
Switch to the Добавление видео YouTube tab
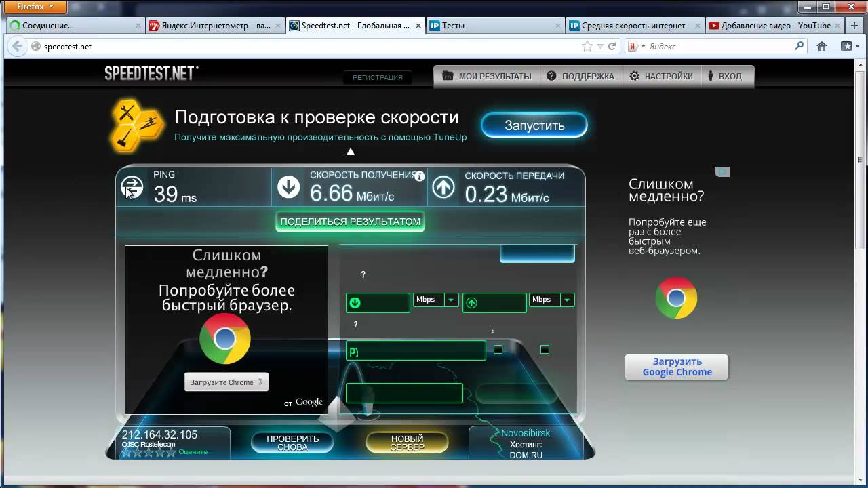click(x=774, y=26)
